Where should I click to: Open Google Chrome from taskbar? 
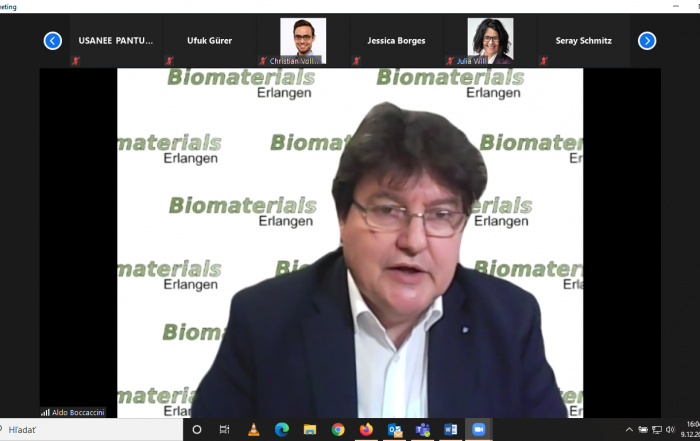tap(338, 430)
